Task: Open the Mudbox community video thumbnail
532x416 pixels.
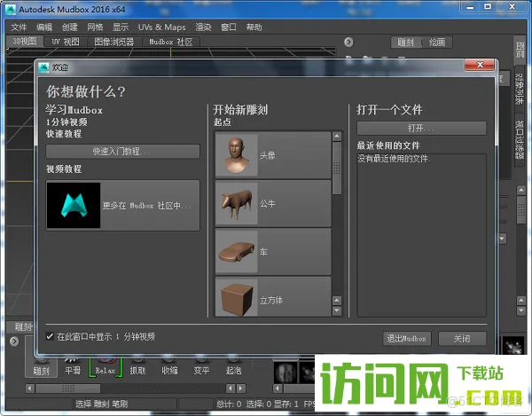Action: click(x=74, y=205)
